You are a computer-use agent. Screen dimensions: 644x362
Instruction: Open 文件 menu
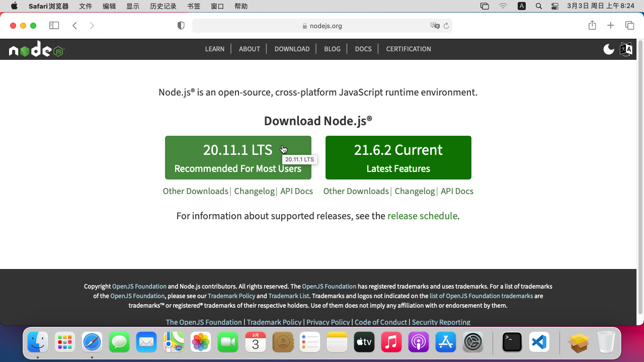pos(86,6)
